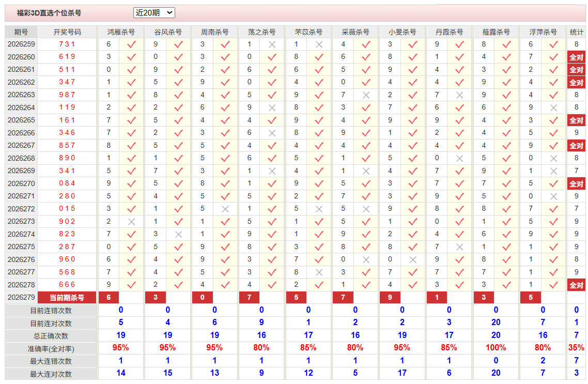Click 周南杀号 cross mark in row 2026272

tap(225, 209)
